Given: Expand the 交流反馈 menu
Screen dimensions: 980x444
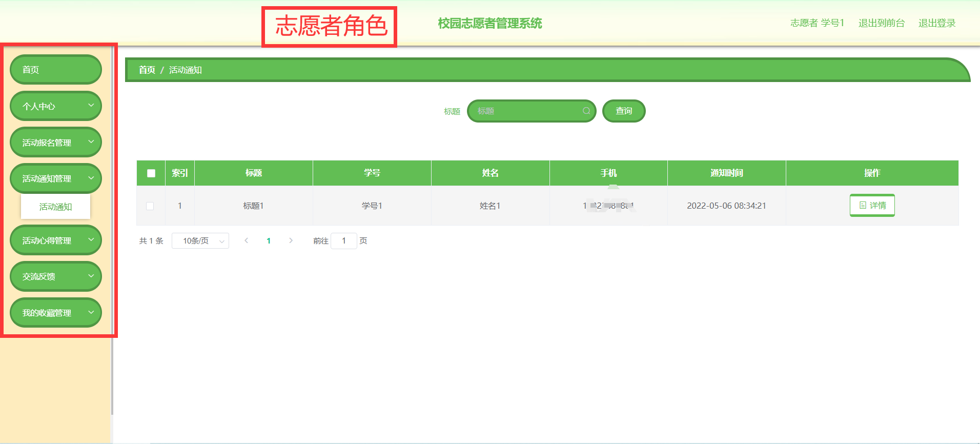Looking at the screenshot, I should pyautogui.click(x=56, y=276).
